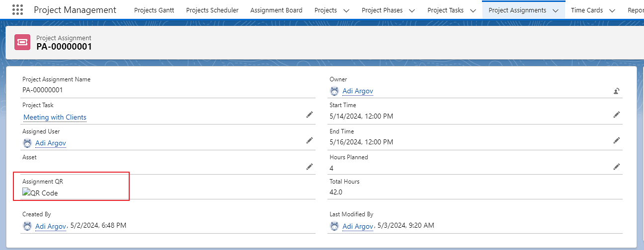644x250 pixels.
Task: Click the Asset field edit pencil
Action: pyautogui.click(x=310, y=167)
